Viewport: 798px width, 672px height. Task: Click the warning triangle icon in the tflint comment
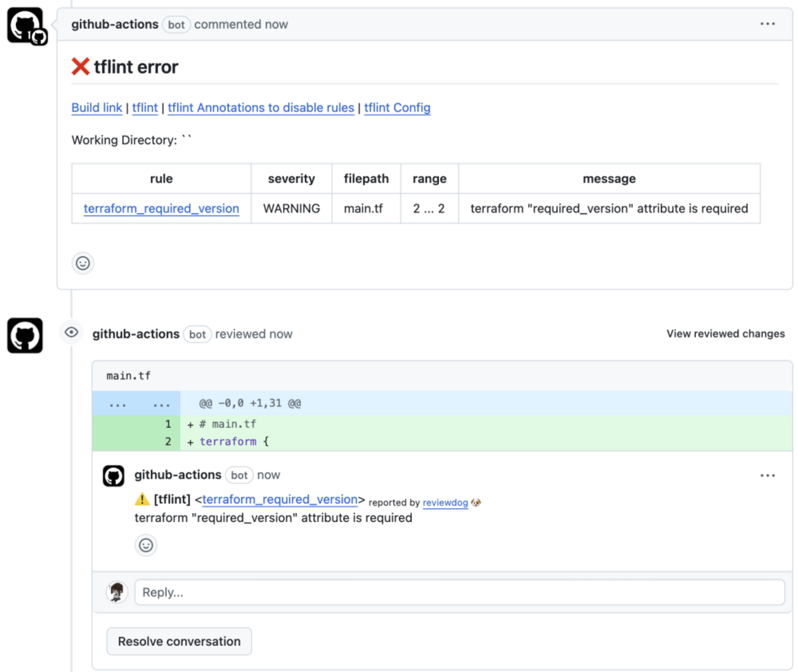(141, 500)
